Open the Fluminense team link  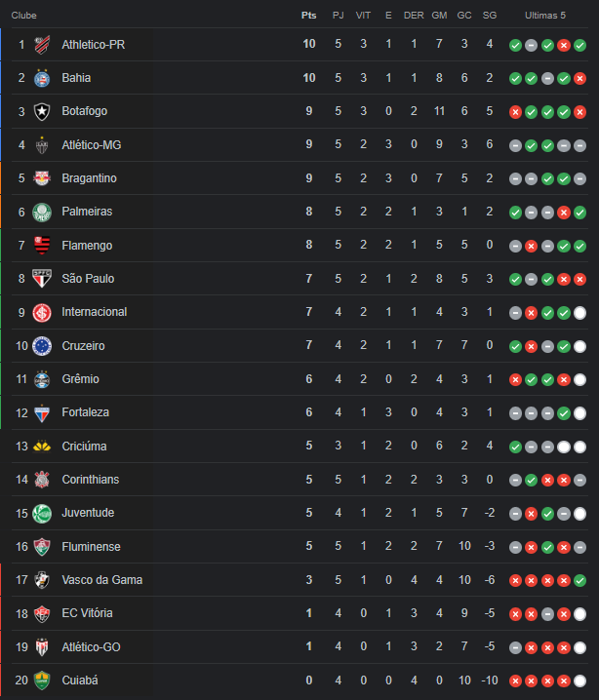(91, 547)
